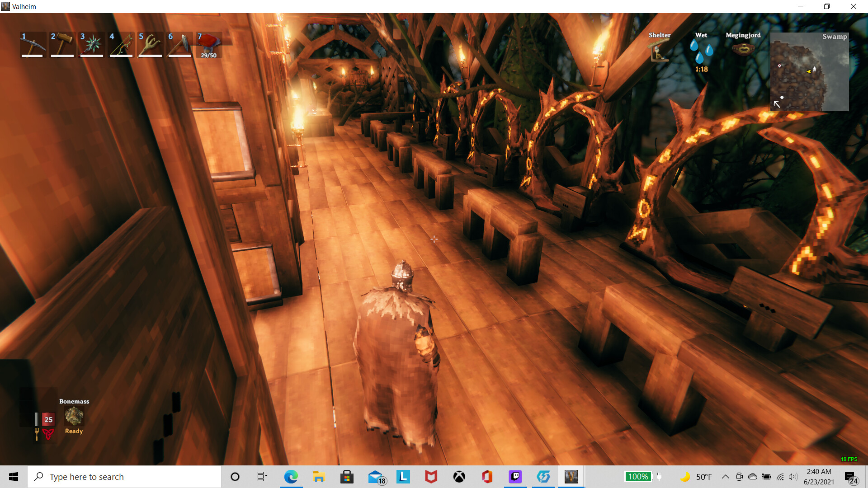
Task: Click the Wet status effect droplets
Action: (x=701, y=51)
